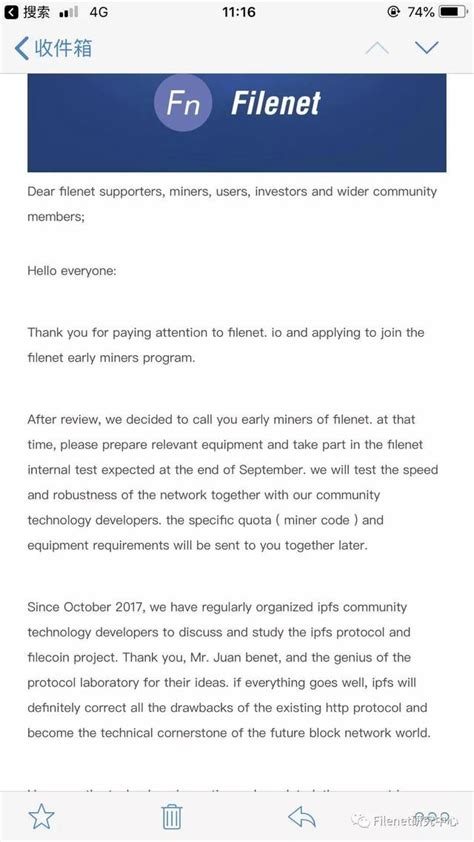The height and width of the screenshot is (842, 474).
Task: Tap the battery indicator in status bar
Action: 453,11
